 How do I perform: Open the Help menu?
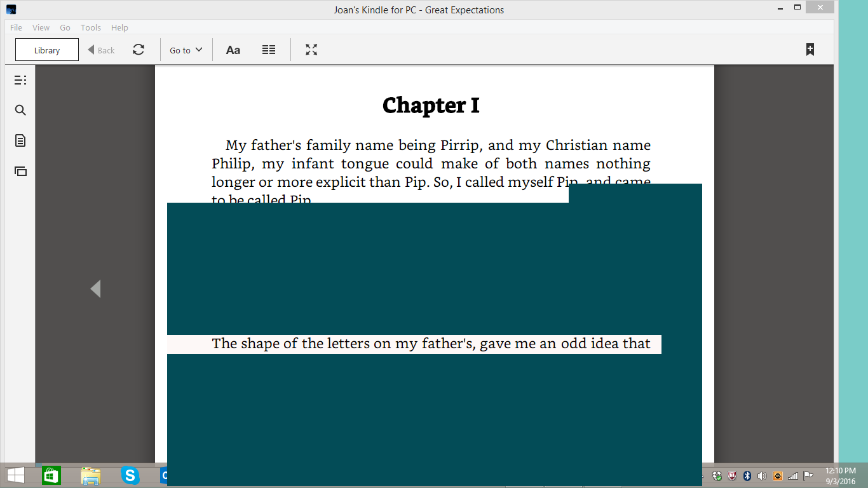119,27
